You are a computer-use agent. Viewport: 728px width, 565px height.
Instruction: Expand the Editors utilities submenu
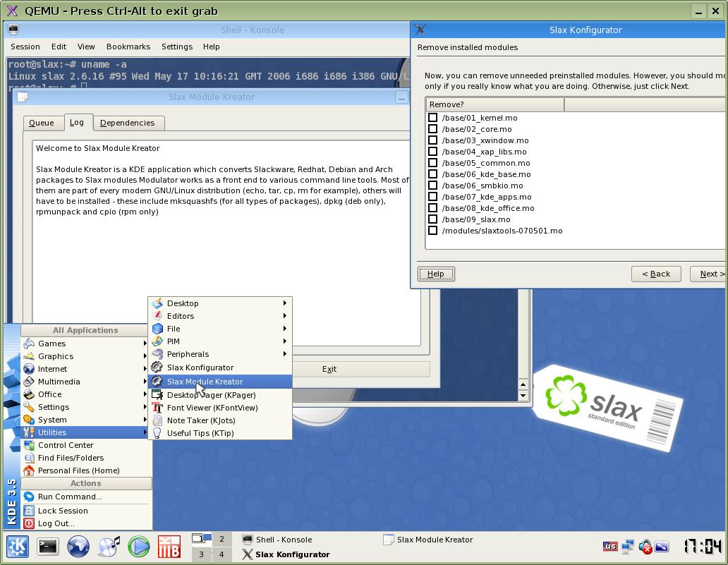point(220,316)
